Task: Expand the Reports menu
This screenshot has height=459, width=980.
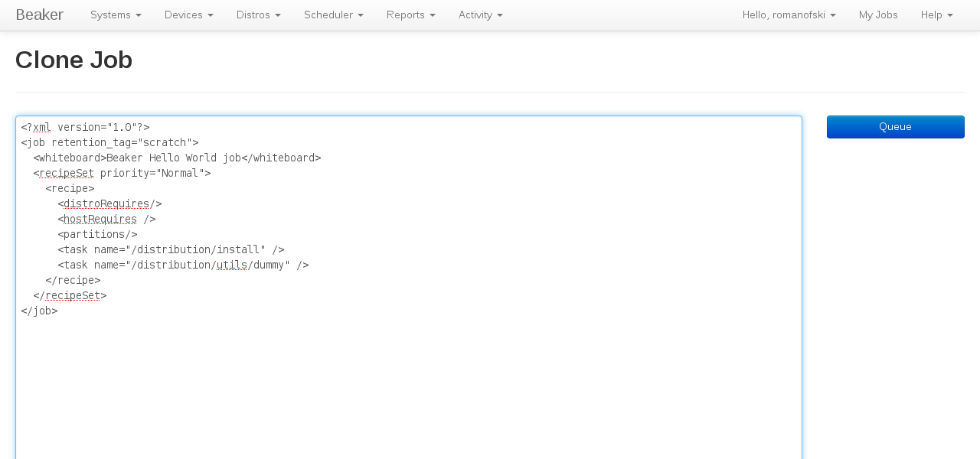Action: [x=411, y=15]
